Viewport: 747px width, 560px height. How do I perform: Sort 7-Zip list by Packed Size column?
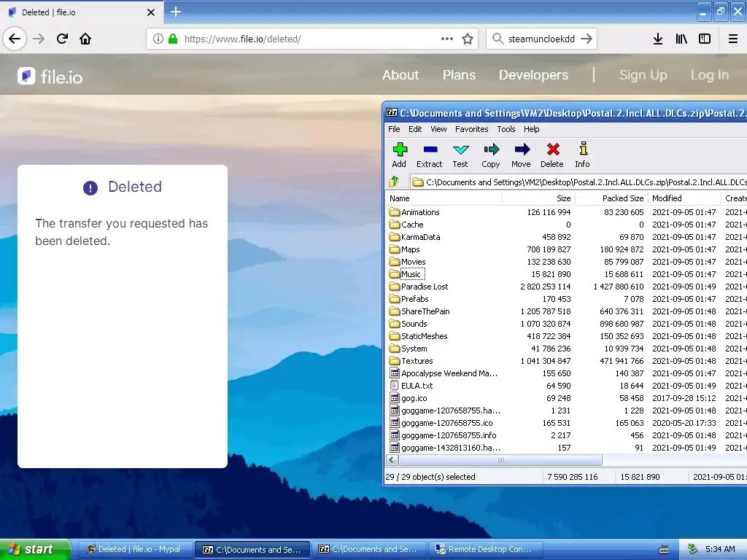coord(612,198)
